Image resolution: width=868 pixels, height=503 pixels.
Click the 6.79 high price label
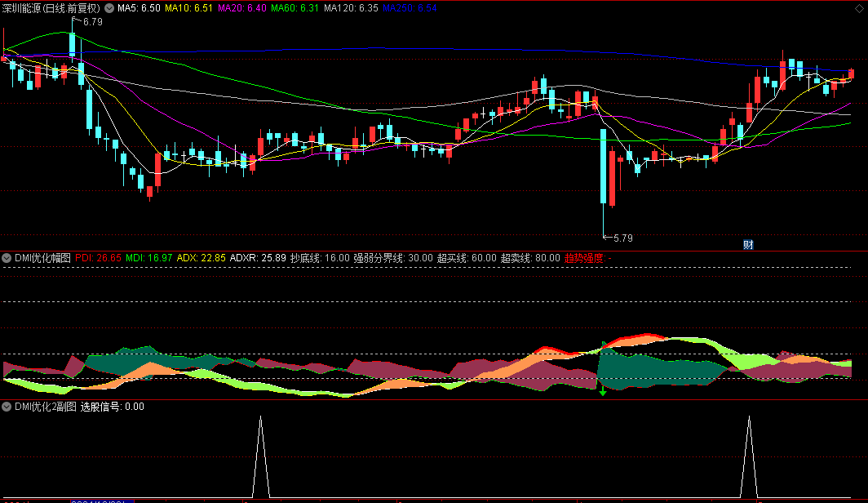(x=92, y=21)
